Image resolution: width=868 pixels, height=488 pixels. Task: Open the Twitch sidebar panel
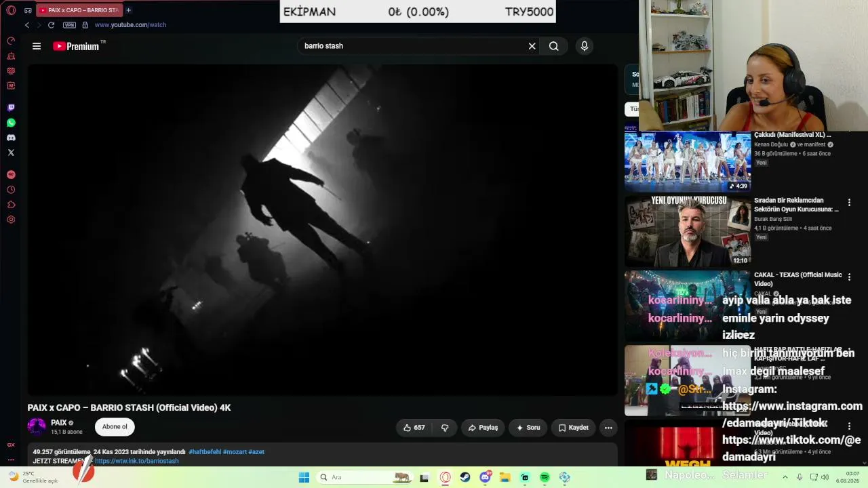click(x=11, y=108)
